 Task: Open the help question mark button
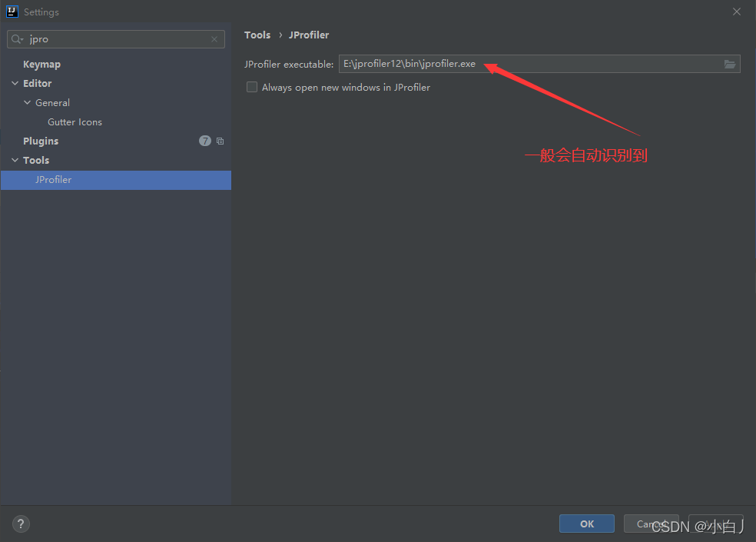tap(21, 524)
